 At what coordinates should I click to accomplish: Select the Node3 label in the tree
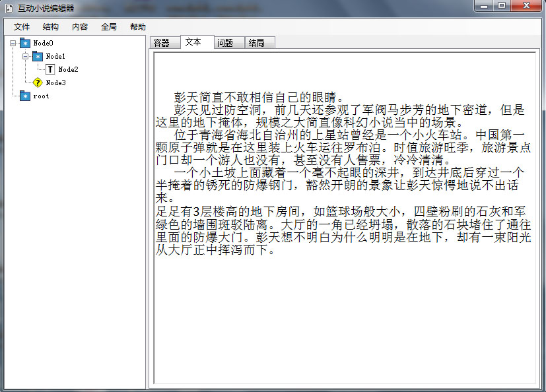click(x=55, y=82)
